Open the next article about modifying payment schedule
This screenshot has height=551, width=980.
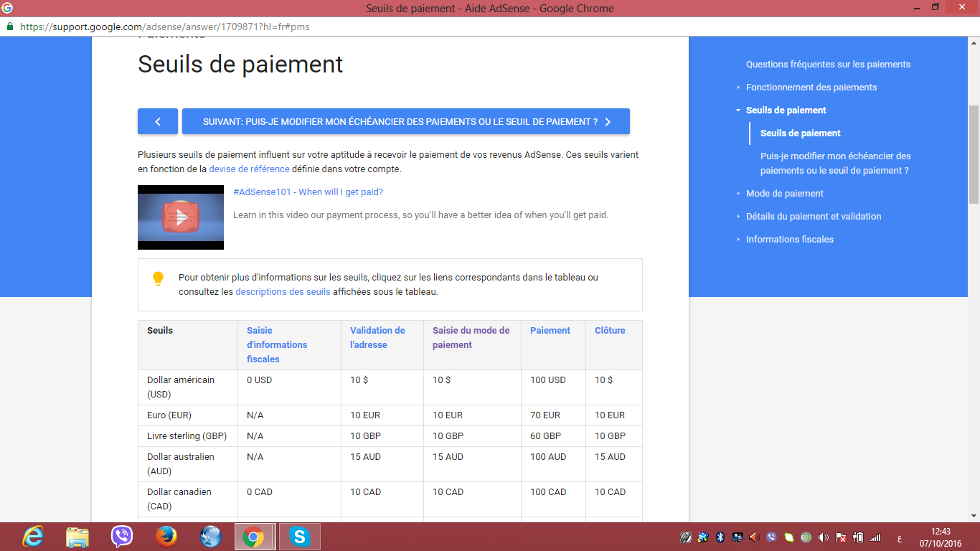[406, 121]
